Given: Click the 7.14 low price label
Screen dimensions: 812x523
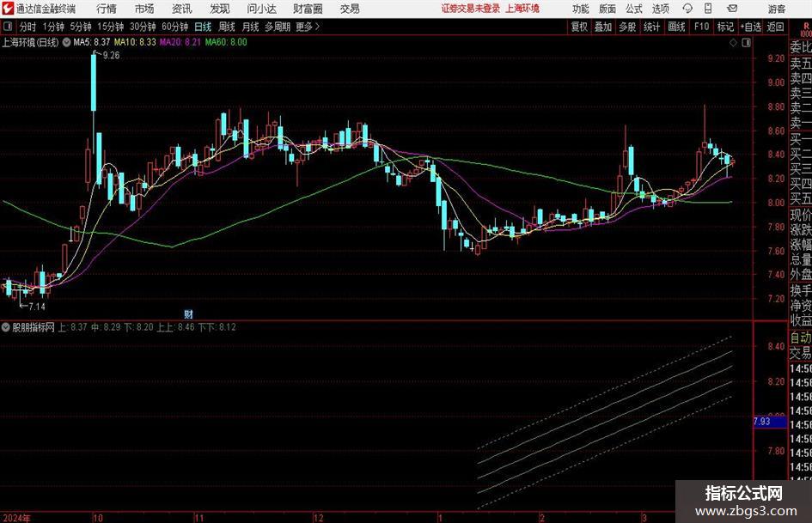Looking at the screenshot, I should pyautogui.click(x=37, y=307).
